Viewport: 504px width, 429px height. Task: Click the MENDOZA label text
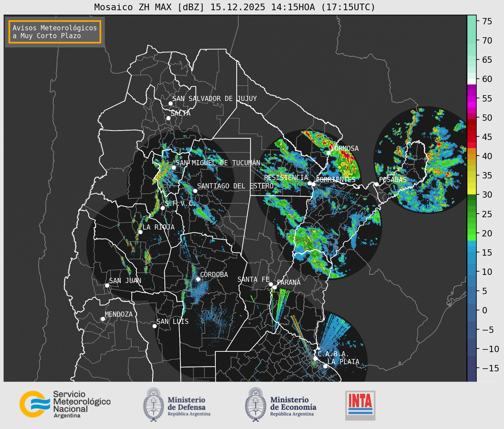tap(119, 314)
